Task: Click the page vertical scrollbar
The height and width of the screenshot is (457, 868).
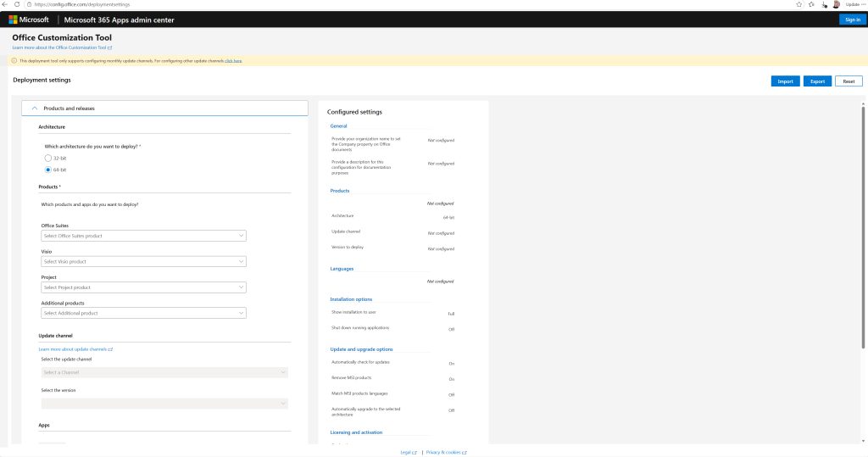Action: (862, 227)
